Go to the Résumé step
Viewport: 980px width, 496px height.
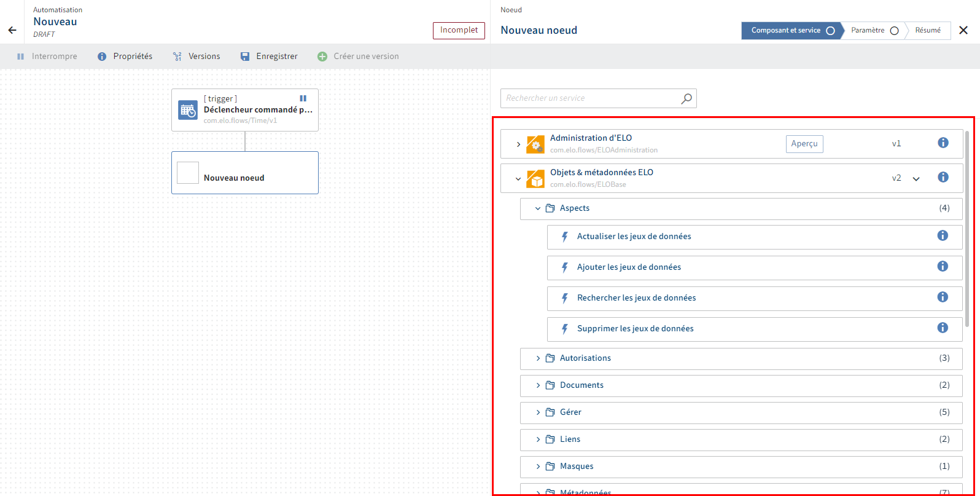tap(928, 30)
